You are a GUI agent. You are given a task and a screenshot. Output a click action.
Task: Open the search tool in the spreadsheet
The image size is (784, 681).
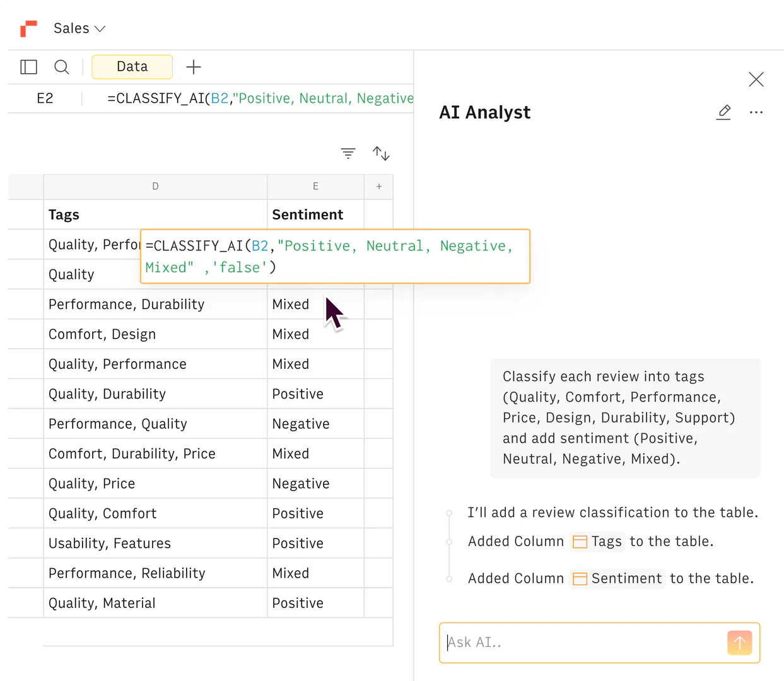pos(61,67)
